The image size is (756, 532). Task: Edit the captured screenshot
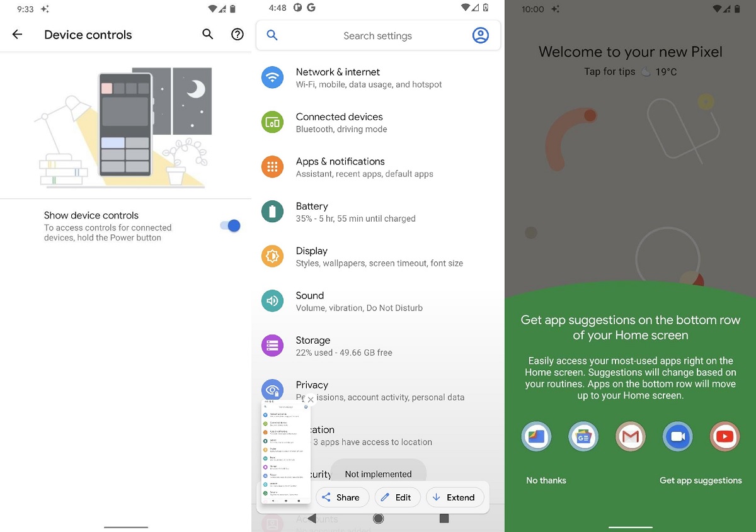[398, 497]
